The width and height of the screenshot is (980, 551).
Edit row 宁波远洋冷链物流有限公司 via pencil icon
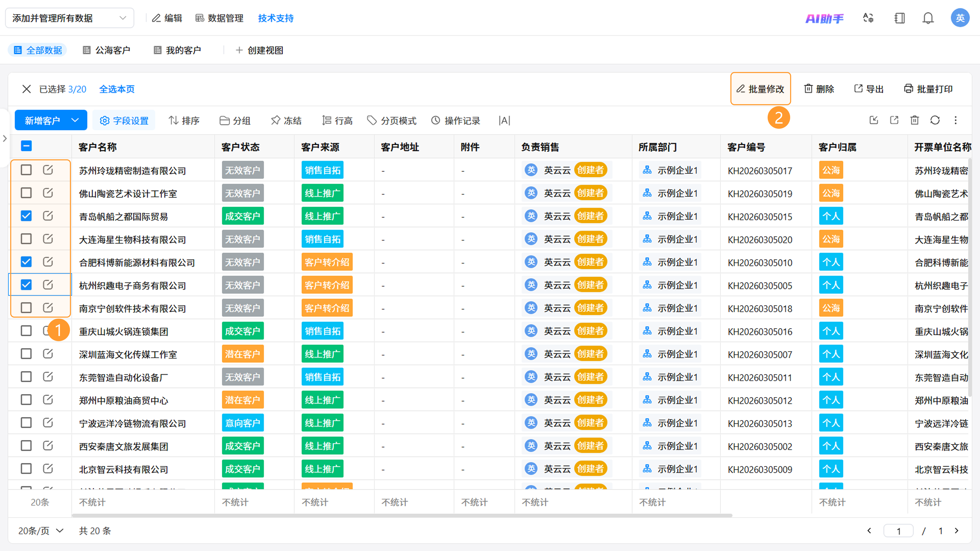[48, 422]
